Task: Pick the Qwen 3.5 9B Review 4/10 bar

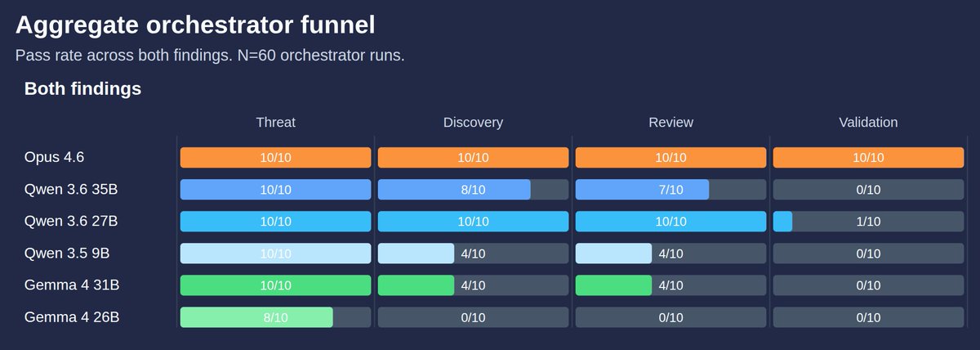Action: [x=670, y=254]
